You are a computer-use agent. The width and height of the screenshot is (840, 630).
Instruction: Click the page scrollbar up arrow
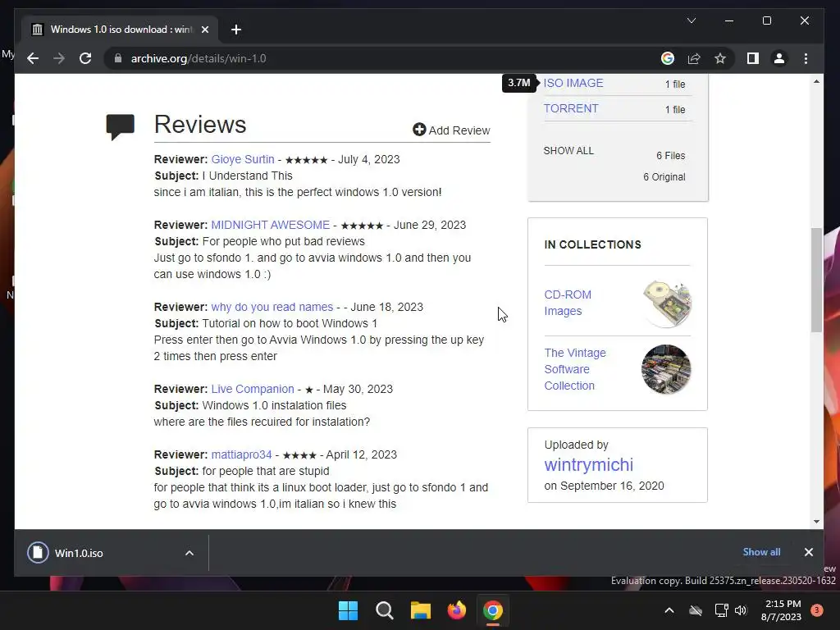816,81
